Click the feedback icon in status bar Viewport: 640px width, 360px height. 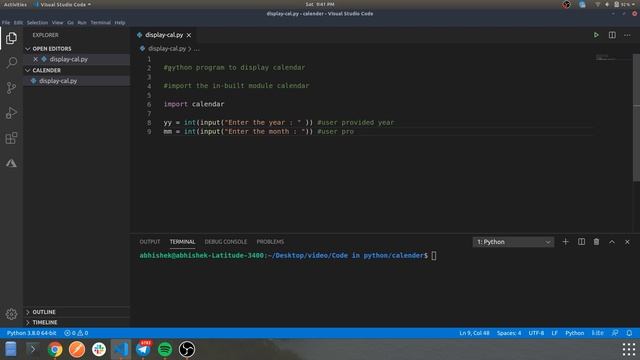(x=615, y=333)
